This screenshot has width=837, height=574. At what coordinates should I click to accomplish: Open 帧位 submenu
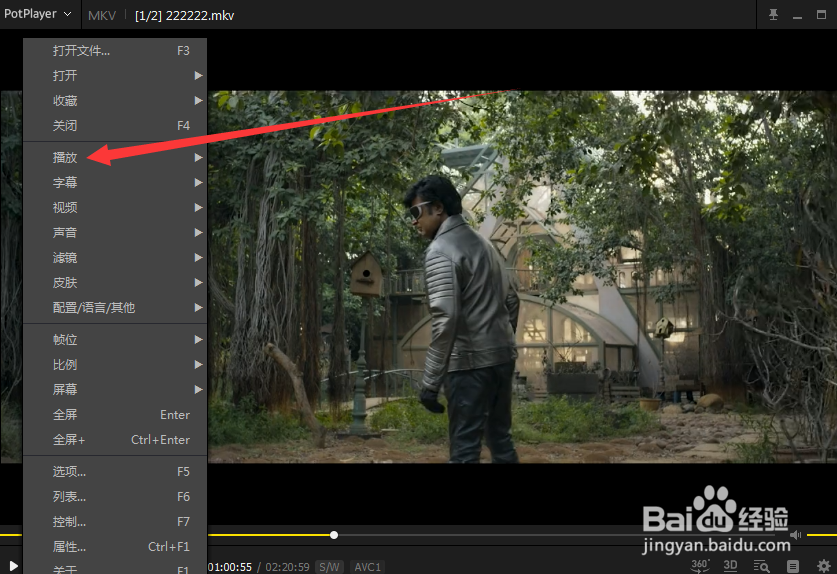(x=115, y=340)
